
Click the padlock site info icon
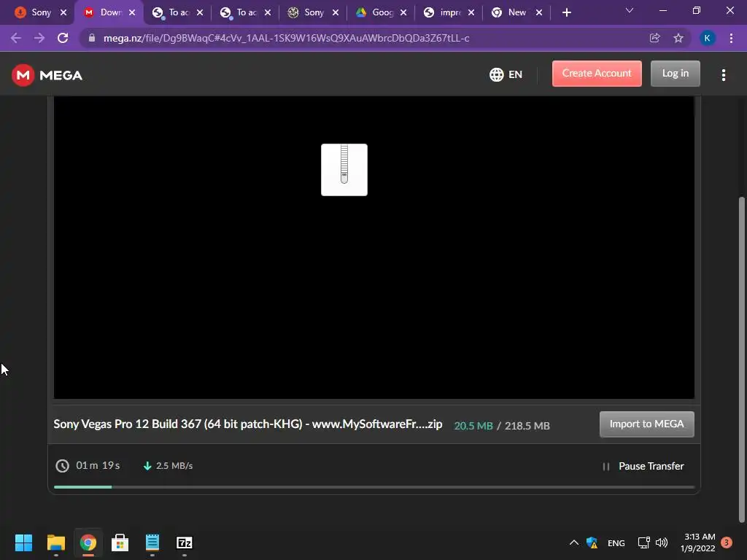[x=92, y=38]
